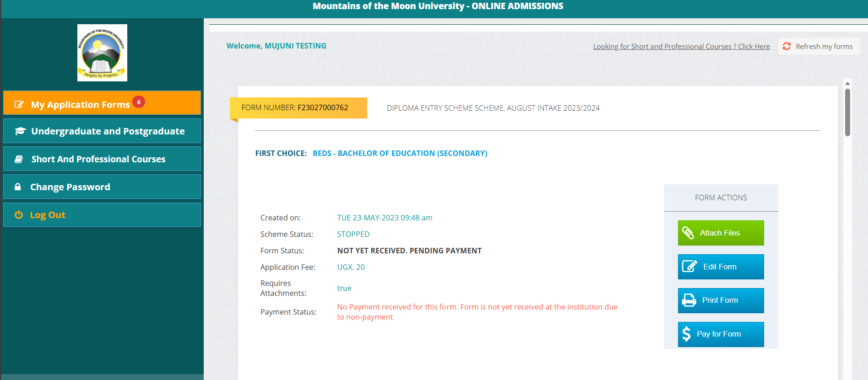Screen dimensions: 868x380
Task: Open Undergraduate and Postgraduate menu
Action: coord(108,131)
